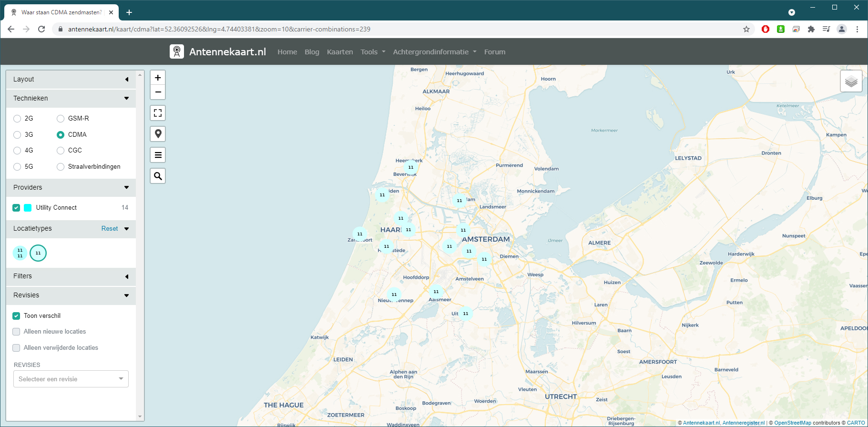Click the antenna marker near Aalsmeer
This screenshot has height=427, width=868.
[436, 292]
